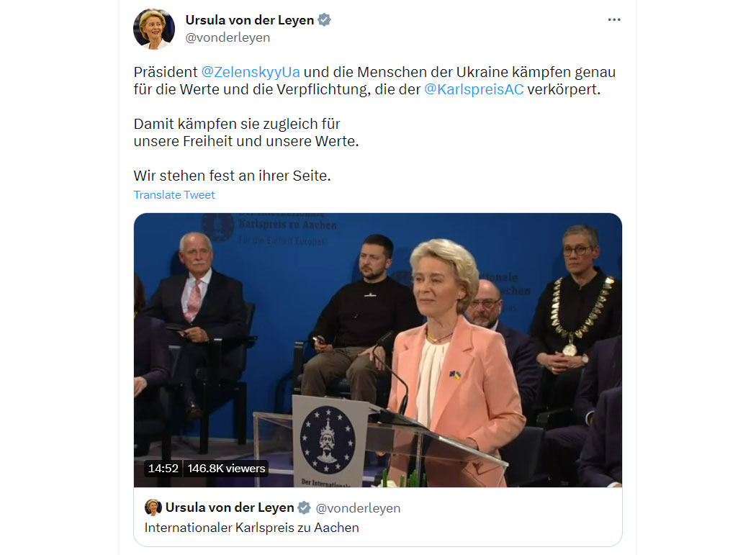Click the verified badge next to the author name
This screenshot has height=555, width=756.
click(325, 19)
